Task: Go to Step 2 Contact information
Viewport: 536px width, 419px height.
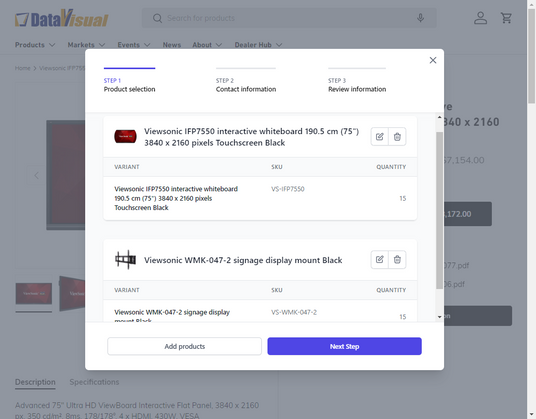Action: click(x=246, y=85)
